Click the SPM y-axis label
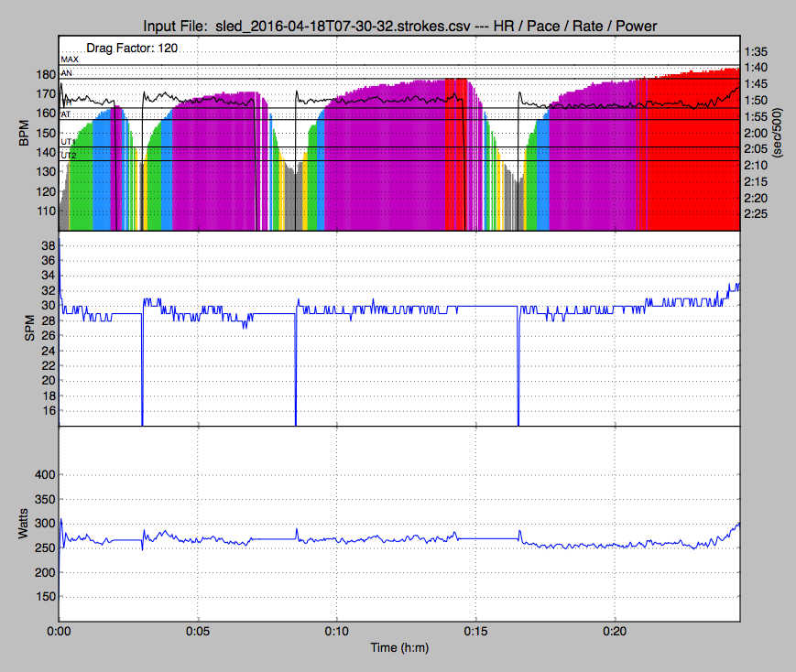Screen dimensions: 796x672 tap(27, 329)
